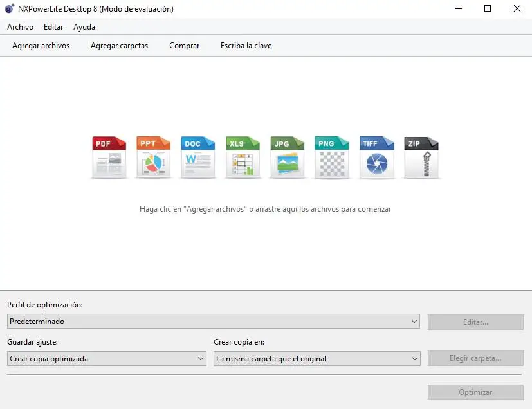
Task: Minimize the NXPowerLite window
Action: tap(459, 8)
